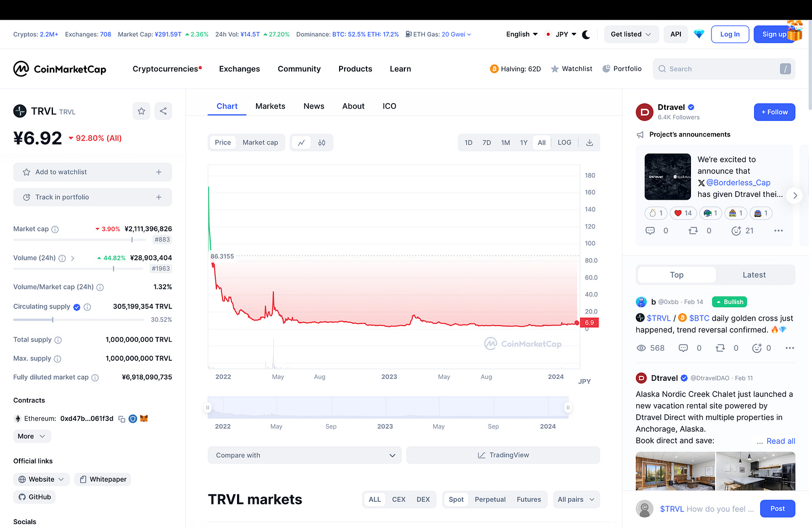This screenshot has height=528, width=812.
Task: Switch to ICO tab
Action: (x=389, y=106)
